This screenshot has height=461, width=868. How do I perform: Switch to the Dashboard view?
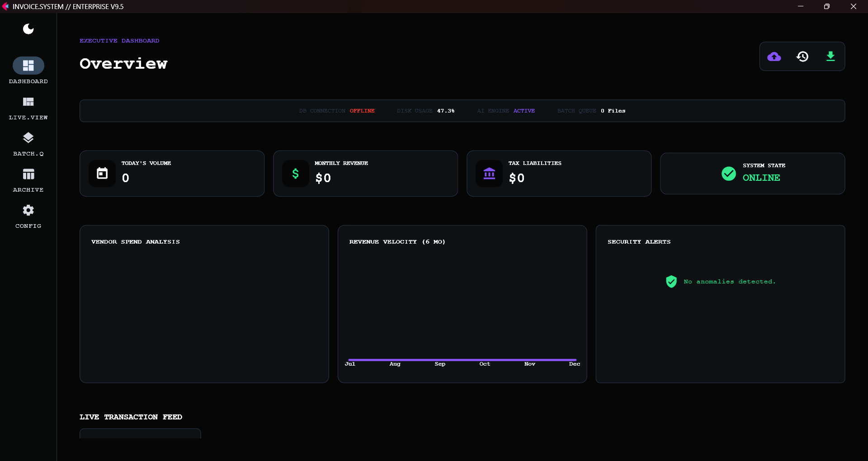(x=28, y=71)
